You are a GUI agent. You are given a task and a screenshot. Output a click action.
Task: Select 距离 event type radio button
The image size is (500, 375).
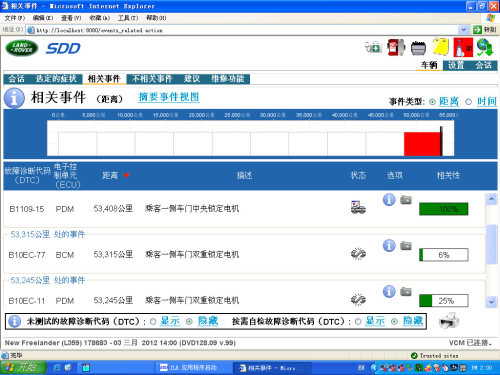tap(432, 102)
